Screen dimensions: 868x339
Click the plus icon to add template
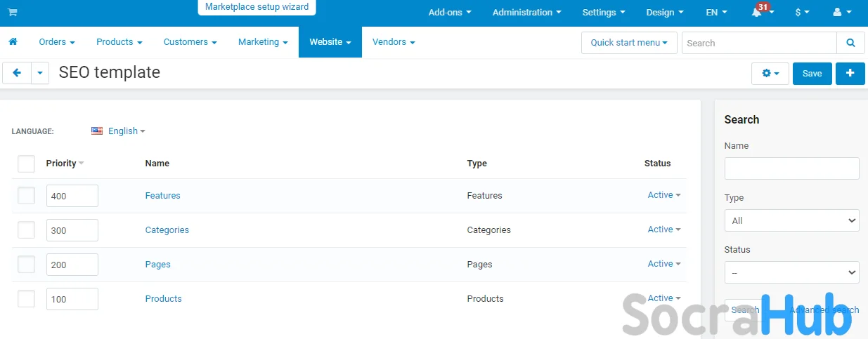click(850, 73)
